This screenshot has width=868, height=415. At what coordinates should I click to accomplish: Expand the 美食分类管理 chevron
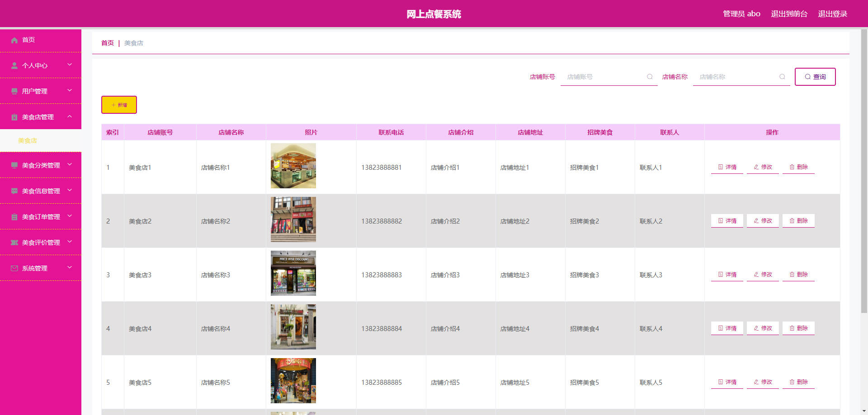[70, 164]
